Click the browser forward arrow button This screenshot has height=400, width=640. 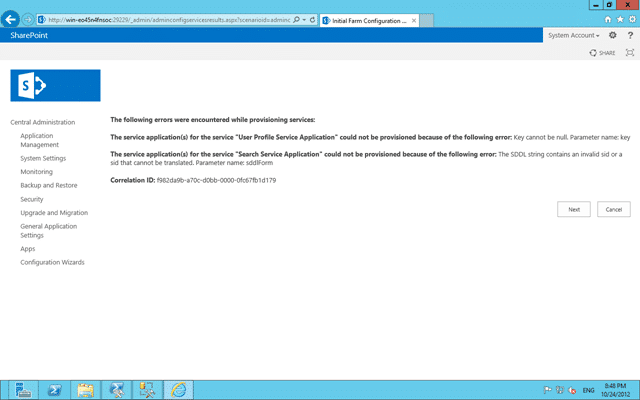pos(28,20)
